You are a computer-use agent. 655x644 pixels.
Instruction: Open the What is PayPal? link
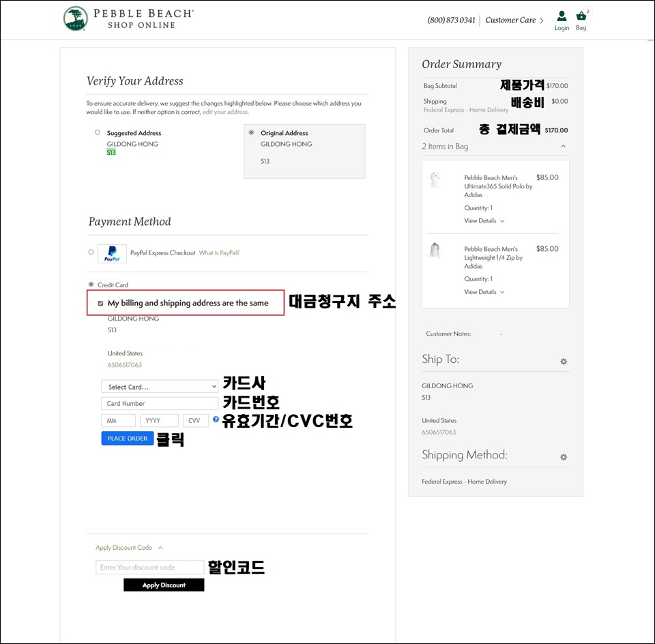219,252
